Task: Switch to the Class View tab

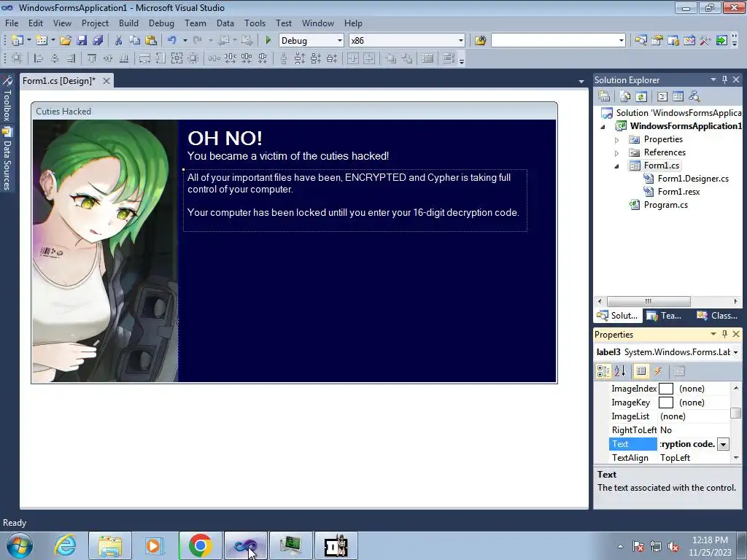Action: [x=718, y=315]
